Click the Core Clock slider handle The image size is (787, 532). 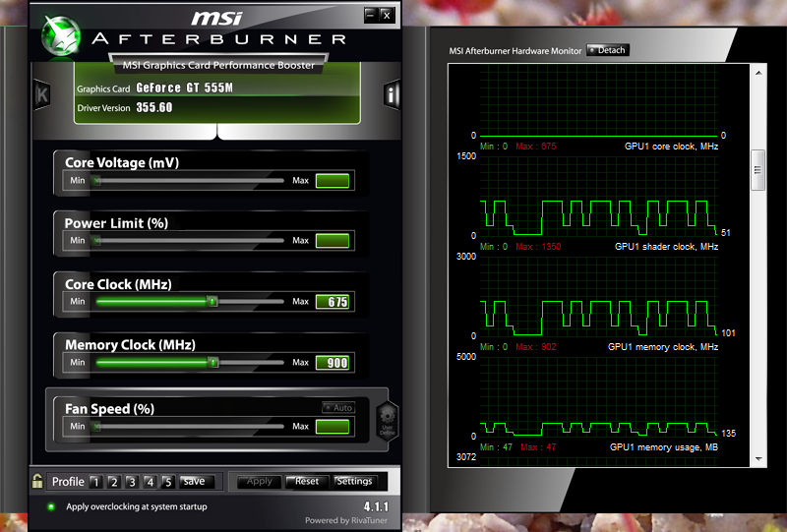(x=212, y=301)
